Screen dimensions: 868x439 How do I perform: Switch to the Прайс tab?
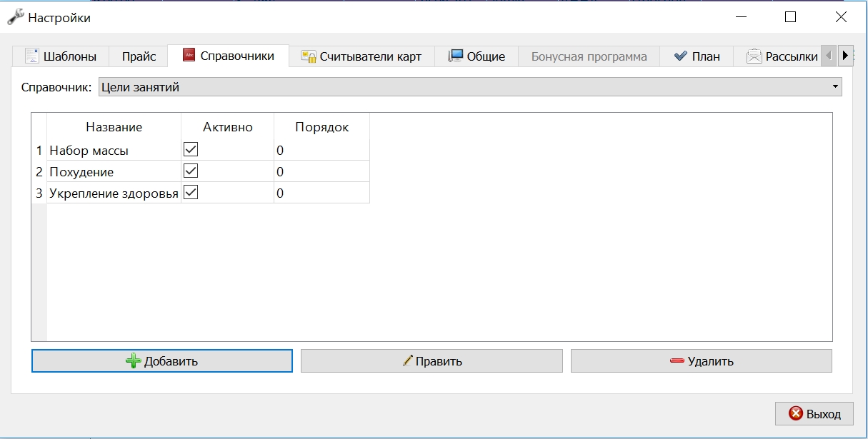(139, 56)
